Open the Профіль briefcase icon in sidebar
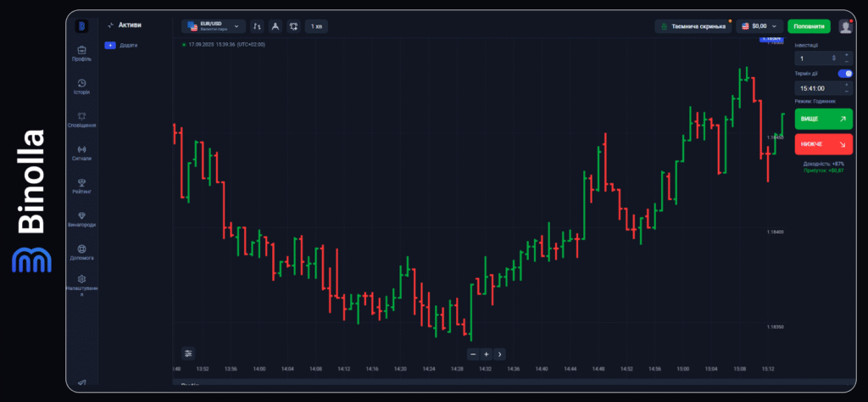This screenshot has height=402, width=868. click(81, 51)
